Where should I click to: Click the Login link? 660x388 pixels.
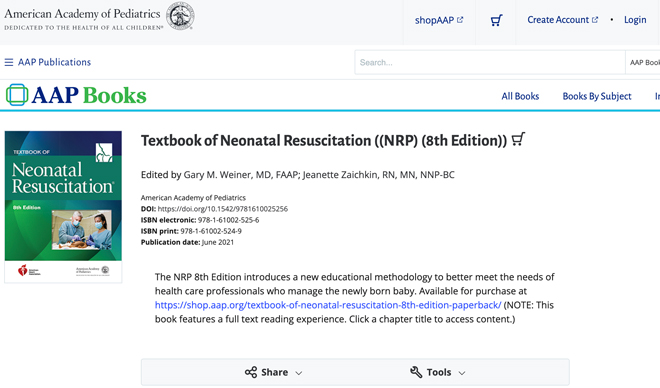635,20
